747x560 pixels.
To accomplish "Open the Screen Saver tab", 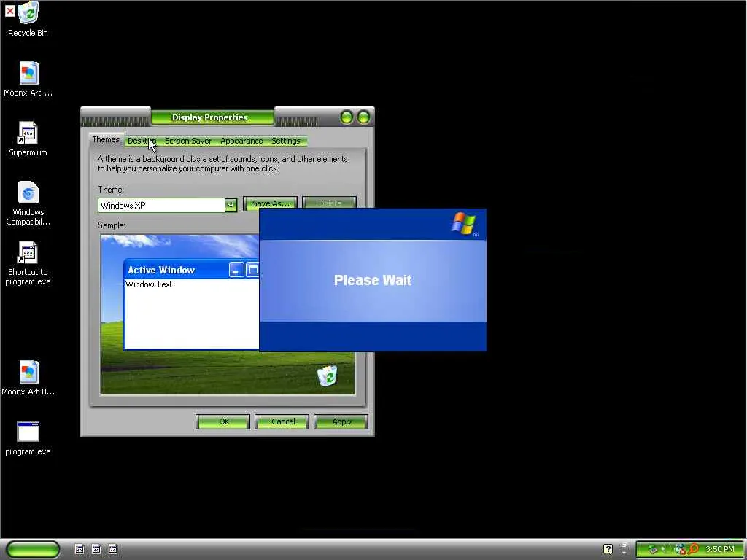I will pos(187,141).
